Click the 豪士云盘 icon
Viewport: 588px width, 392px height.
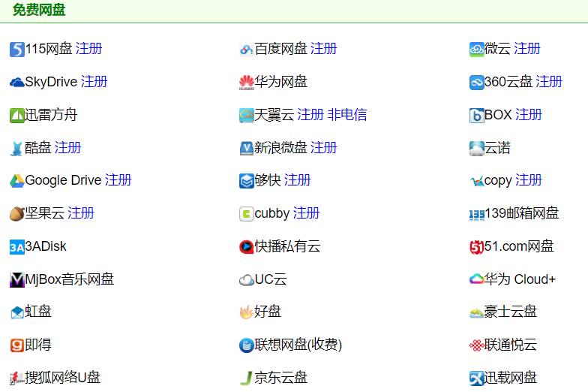tap(477, 312)
